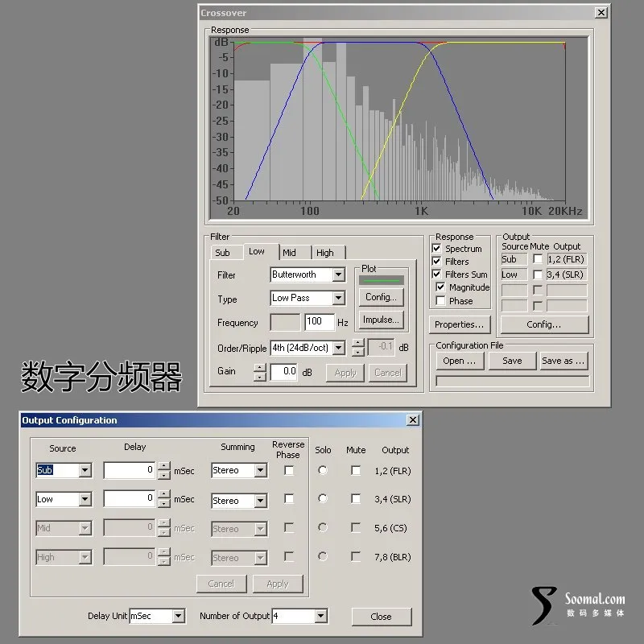Click Open ... under Configuration File
This screenshot has width=644, height=644.
click(460, 361)
